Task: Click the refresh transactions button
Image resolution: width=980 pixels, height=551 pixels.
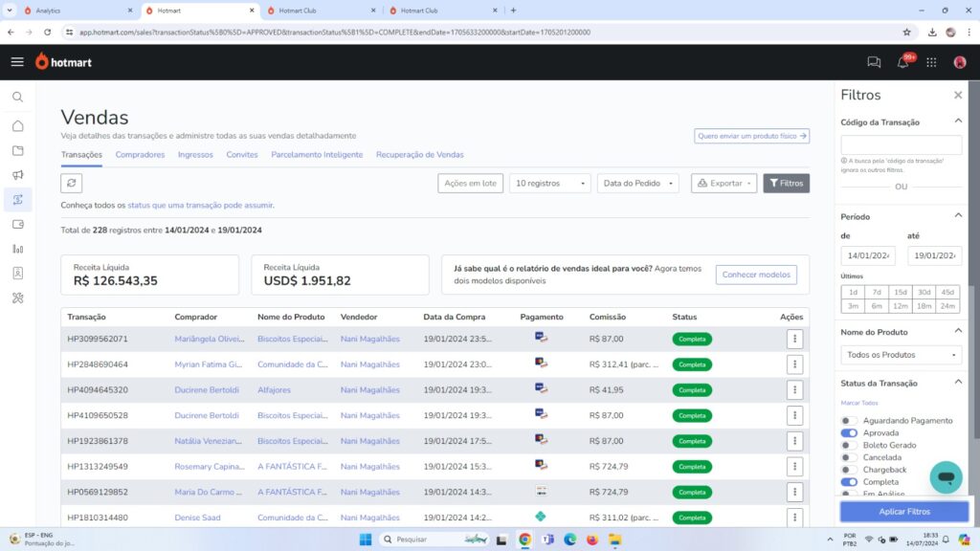Action: [x=71, y=183]
